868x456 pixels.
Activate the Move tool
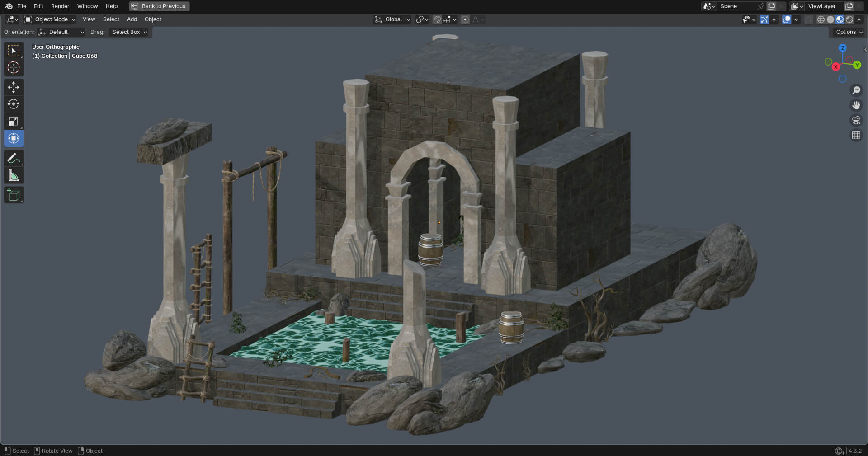tap(14, 87)
